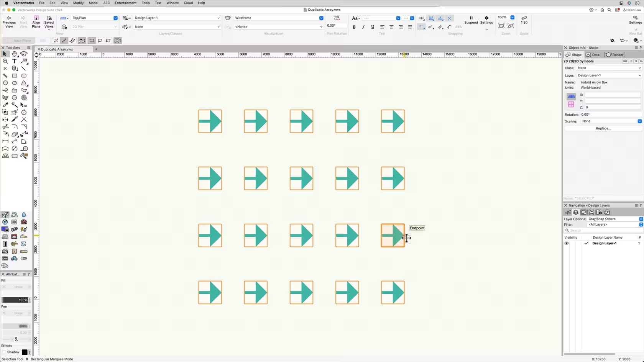Image resolution: width=644 pixels, height=362 pixels.
Task: Open view bar Settings button
Action: 635,20
